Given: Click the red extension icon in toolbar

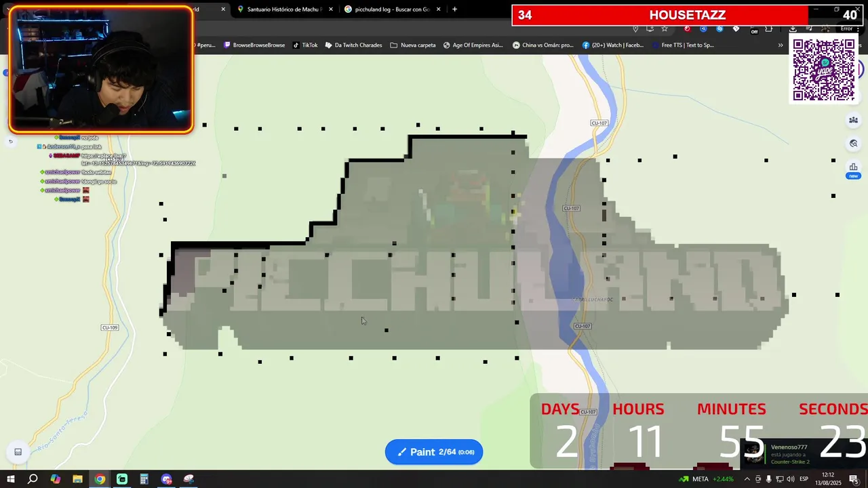Looking at the screenshot, I should (x=687, y=28).
